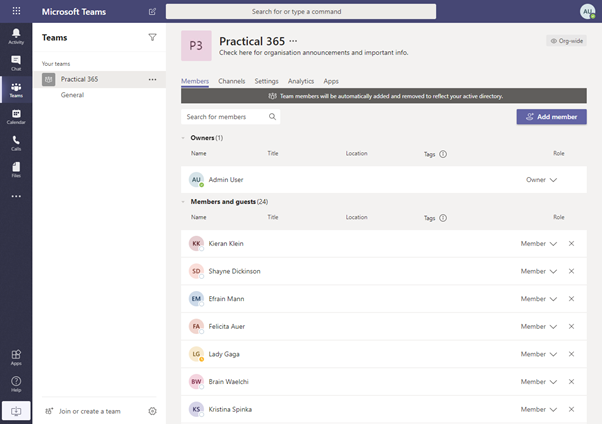Open Admin User's Owner role dropdown
602x424 pixels.
(541, 180)
